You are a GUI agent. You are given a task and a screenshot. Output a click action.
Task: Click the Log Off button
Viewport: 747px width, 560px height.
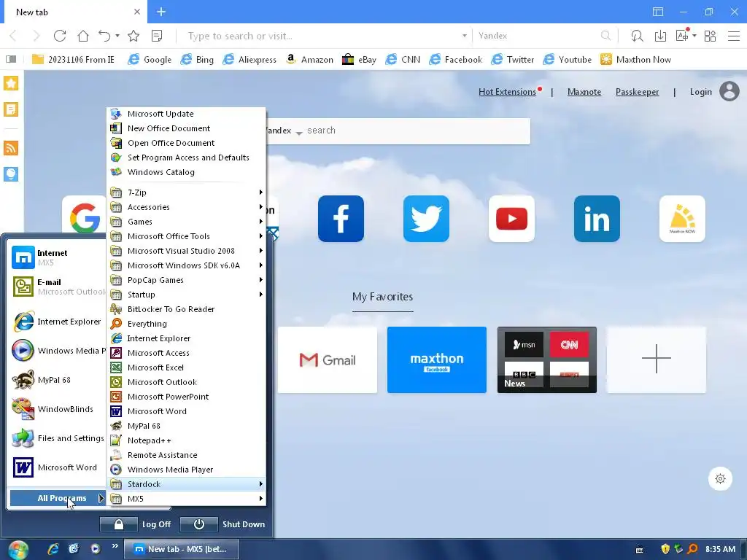coord(136,524)
